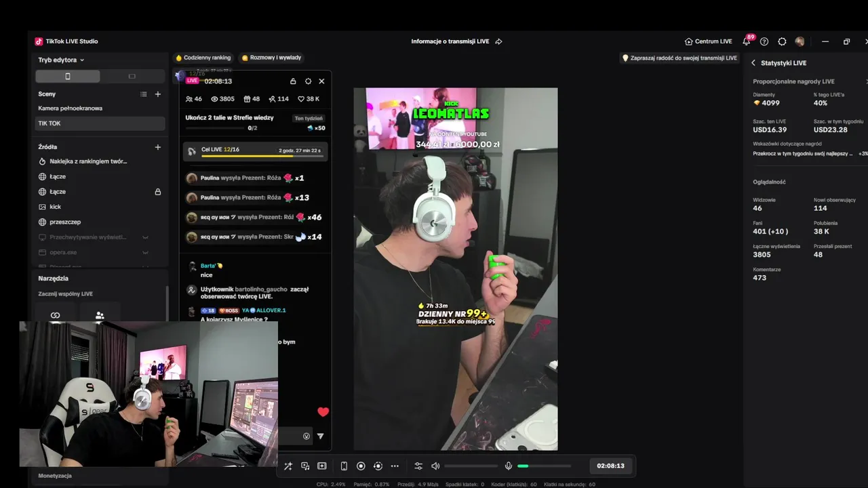Click the likes 38 K heart icon
Viewport: 868px width, 488px height.
pos(301,99)
